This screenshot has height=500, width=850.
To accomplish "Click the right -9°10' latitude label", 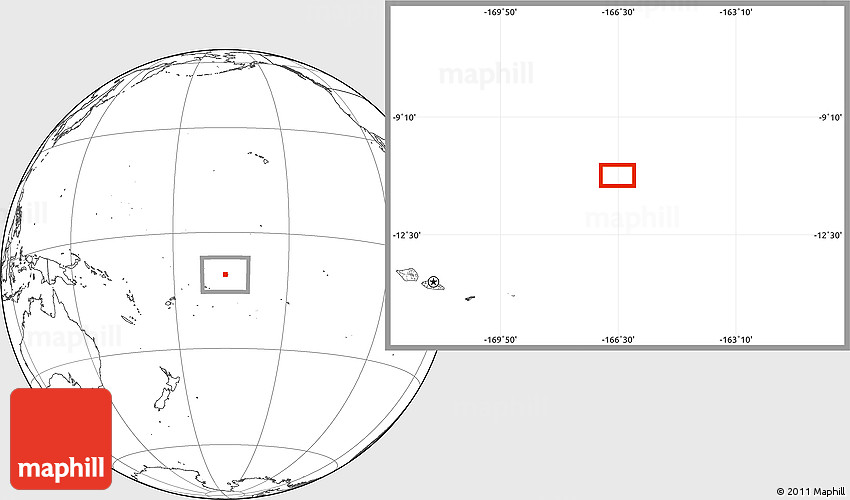I will pos(830,117).
